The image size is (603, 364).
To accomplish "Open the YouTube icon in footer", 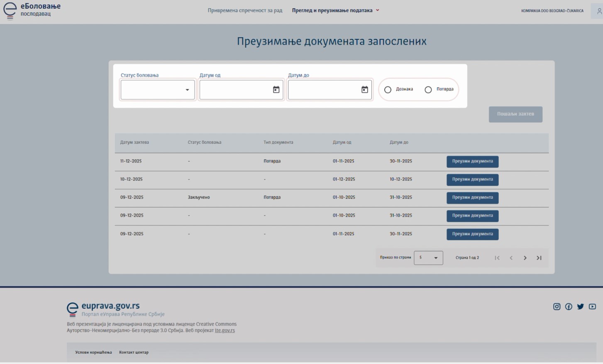I will (x=592, y=306).
